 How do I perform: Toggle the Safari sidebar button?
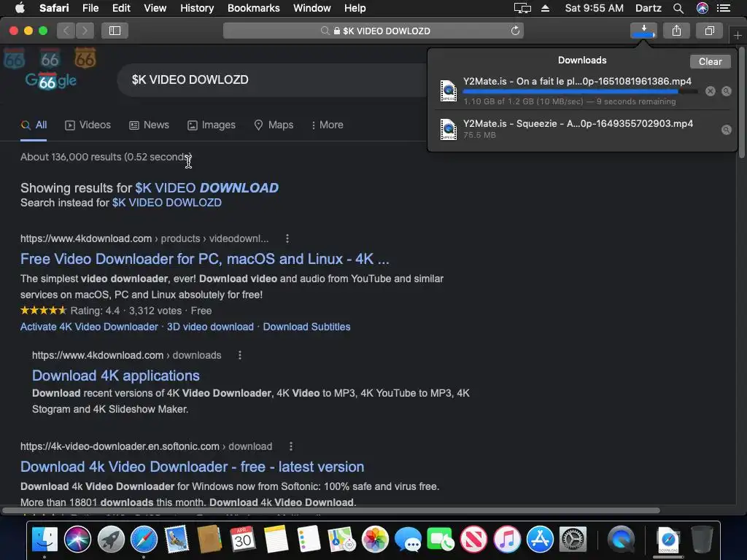115,31
